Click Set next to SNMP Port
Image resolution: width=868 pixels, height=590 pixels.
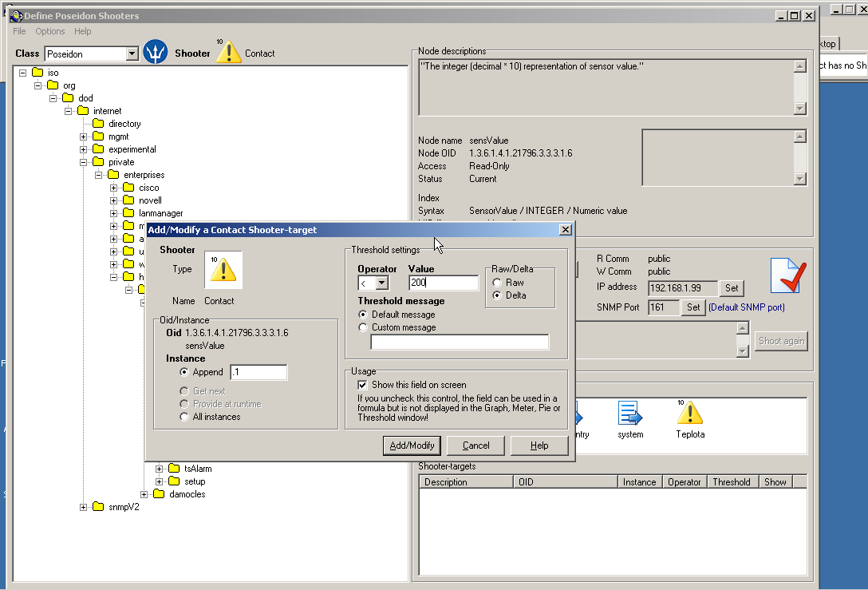click(693, 307)
